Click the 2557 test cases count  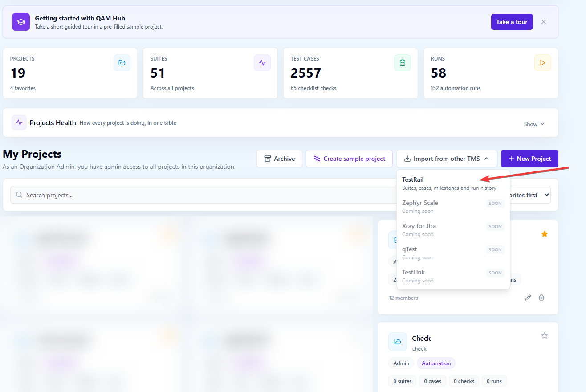[306, 73]
